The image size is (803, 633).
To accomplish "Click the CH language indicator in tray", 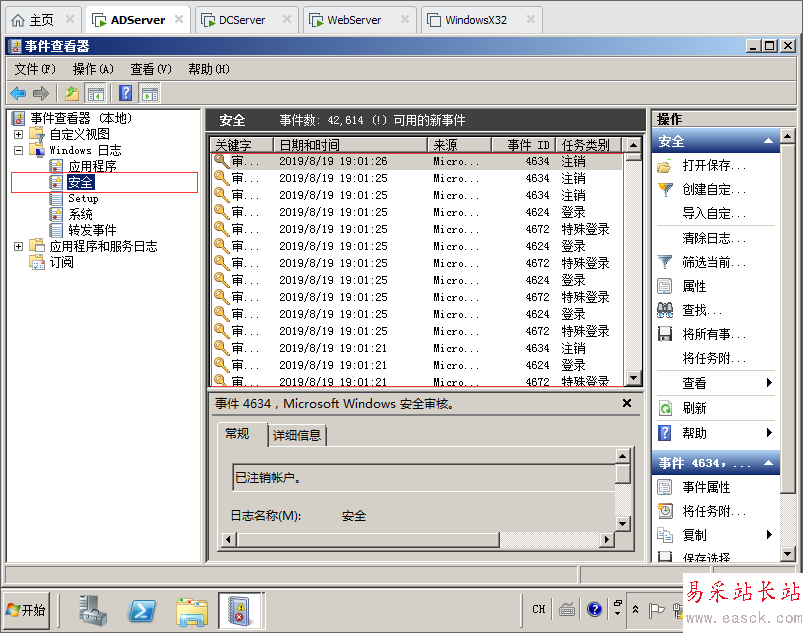I will (539, 609).
